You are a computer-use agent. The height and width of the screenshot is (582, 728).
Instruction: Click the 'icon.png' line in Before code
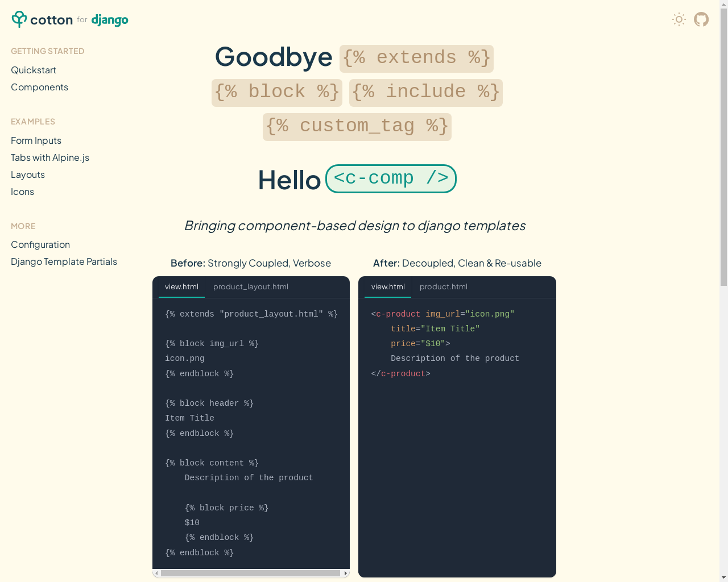click(x=185, y=359)
